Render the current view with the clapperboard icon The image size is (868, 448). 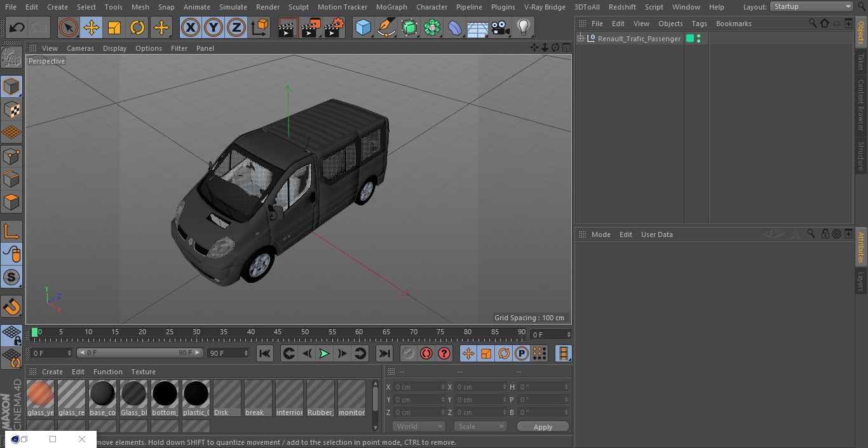[288, 27]
